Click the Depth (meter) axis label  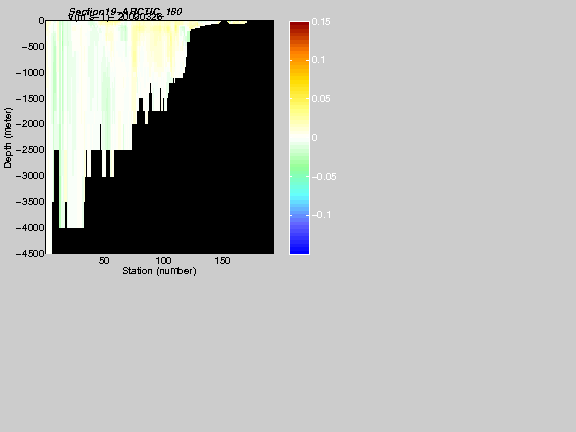(x=8, y=138)
